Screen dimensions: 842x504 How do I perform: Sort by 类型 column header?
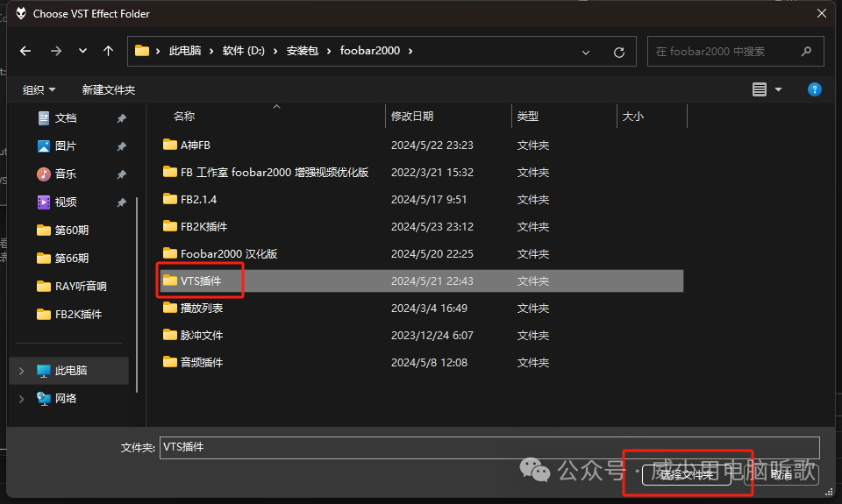pos(527,116)
